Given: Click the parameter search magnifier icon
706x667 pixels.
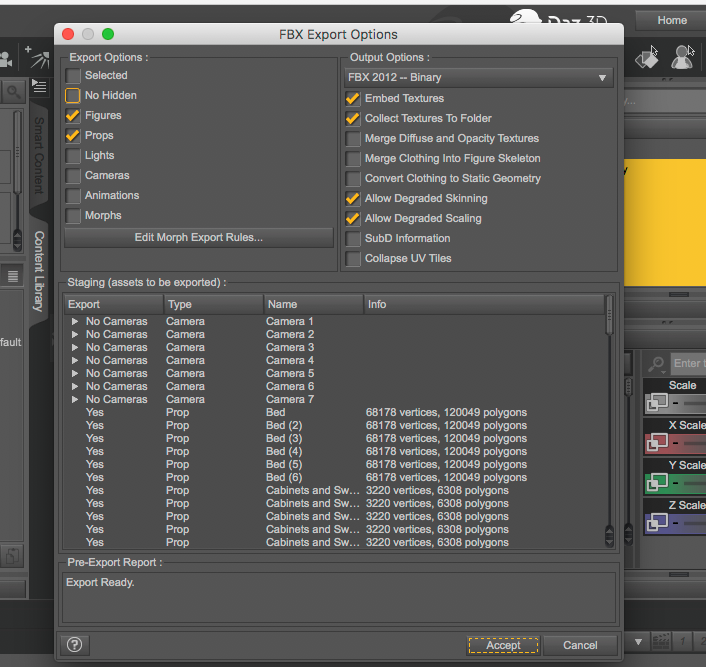Looking at the screenshot, I should (x=657, y=364).
